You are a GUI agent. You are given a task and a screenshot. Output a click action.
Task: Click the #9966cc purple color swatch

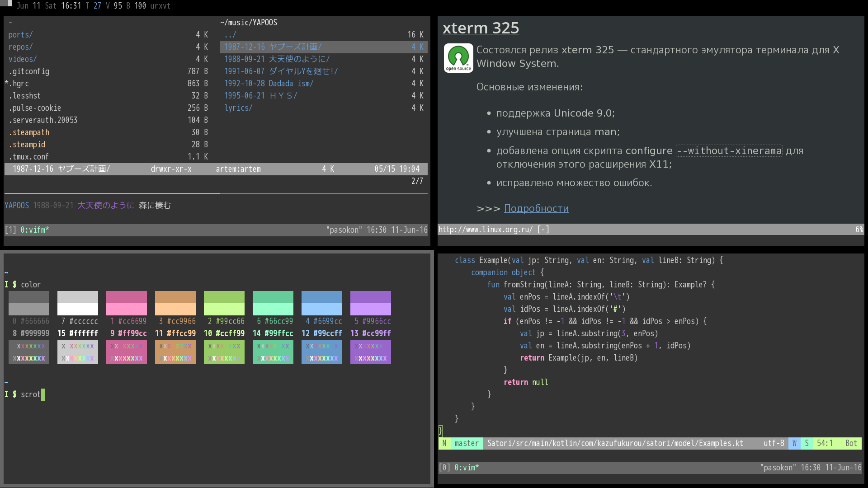point(371,303)
